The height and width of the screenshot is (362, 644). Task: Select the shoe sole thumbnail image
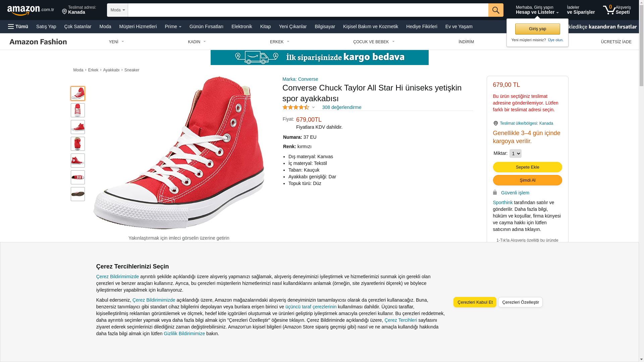78,194
